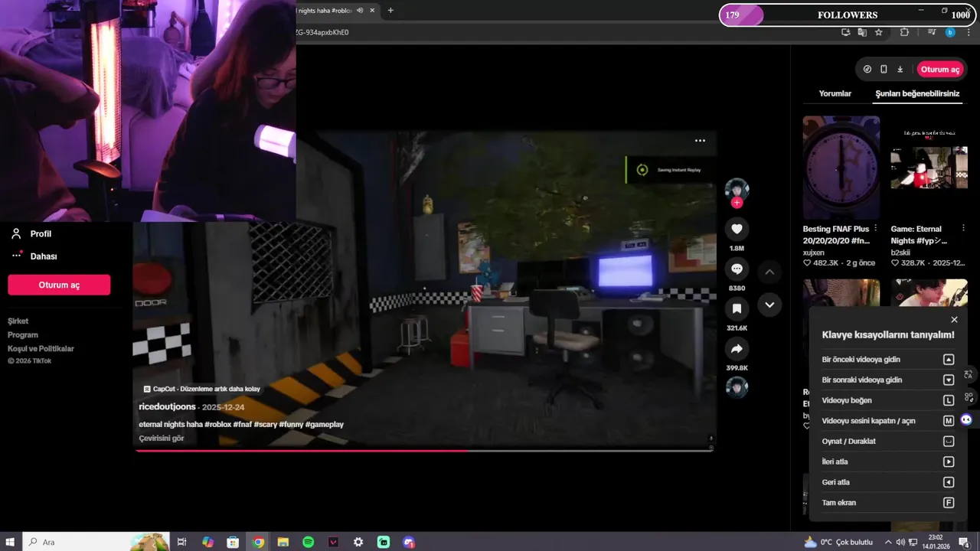The height and width of the screenshot is (551, 980).
Task: Click the download app icon in the top pill
Action: pos(900,69)
